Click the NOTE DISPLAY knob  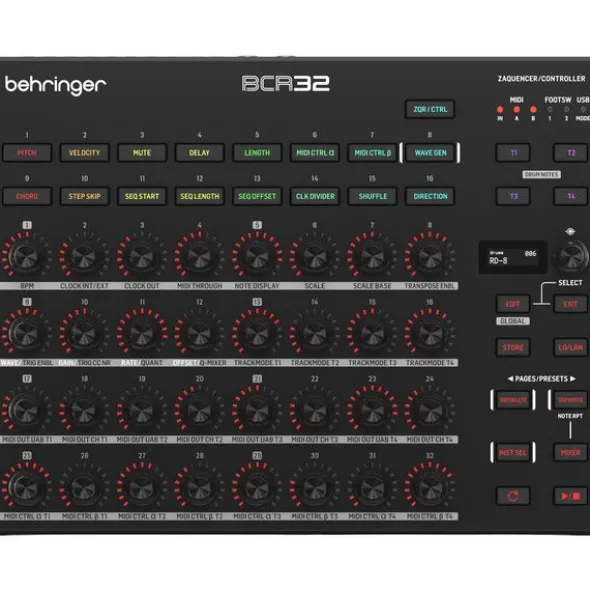pyautogui.click(x=257, y=257)
